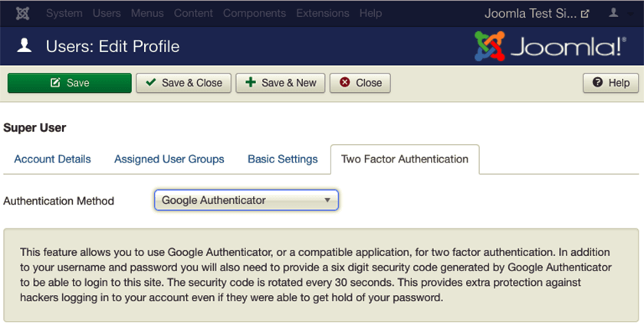Open the System menu

[x=64, y=13]
